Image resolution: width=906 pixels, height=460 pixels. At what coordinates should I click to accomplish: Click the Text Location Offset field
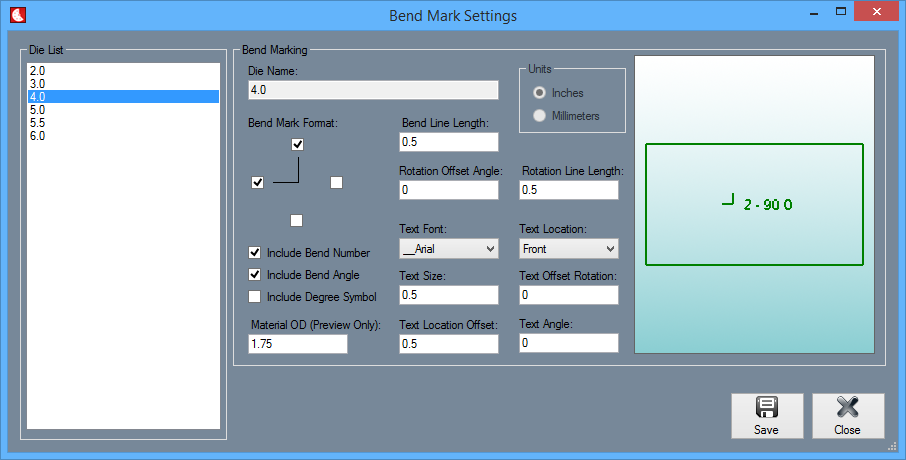click(448, 343)
